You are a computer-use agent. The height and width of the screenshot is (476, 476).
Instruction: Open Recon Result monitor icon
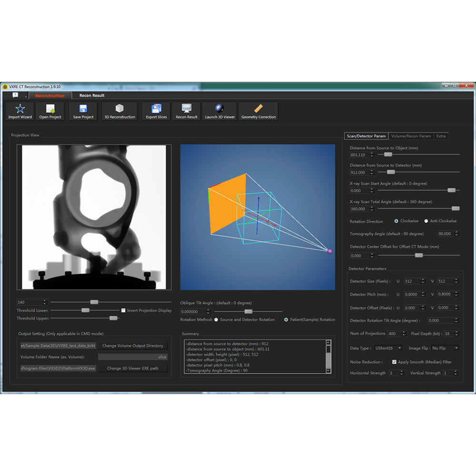[187, 109]
